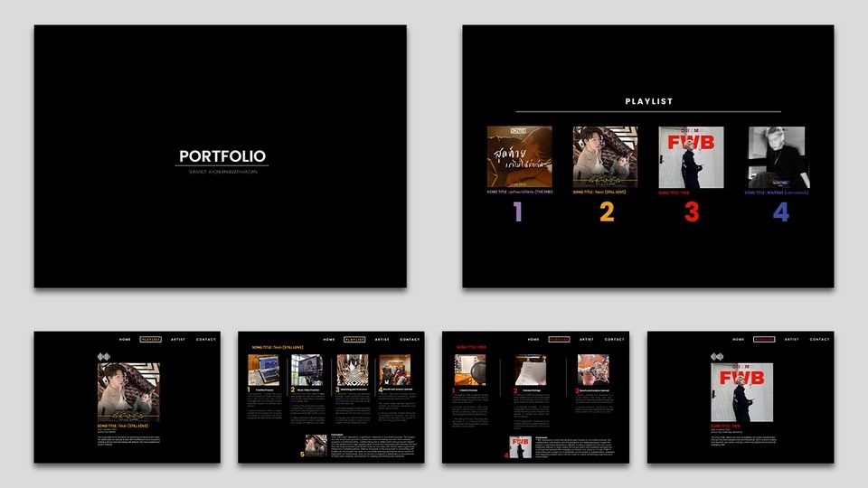Click the orange number 2 under Still Love

click(x=606, y=211)
